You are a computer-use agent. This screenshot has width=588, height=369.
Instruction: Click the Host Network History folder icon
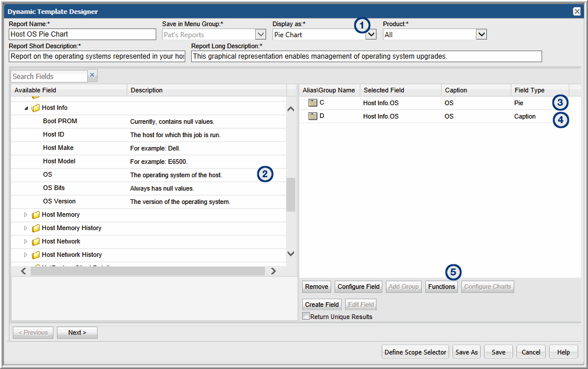(35, 255)
